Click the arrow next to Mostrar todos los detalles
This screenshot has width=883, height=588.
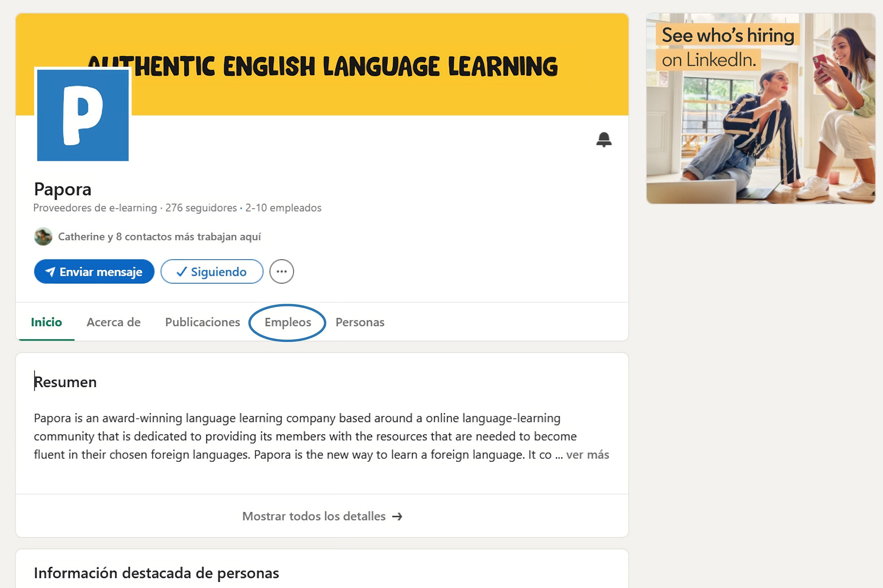(x=397, y=517)
